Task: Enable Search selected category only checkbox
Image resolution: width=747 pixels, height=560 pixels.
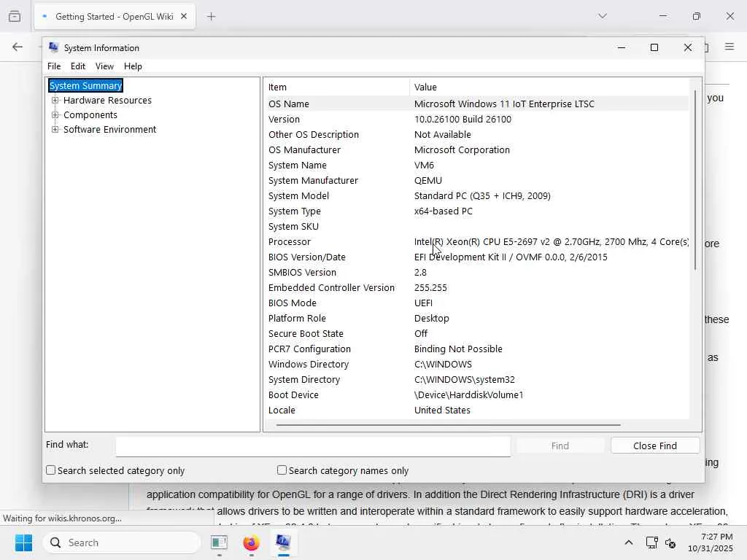Action: 50,470
